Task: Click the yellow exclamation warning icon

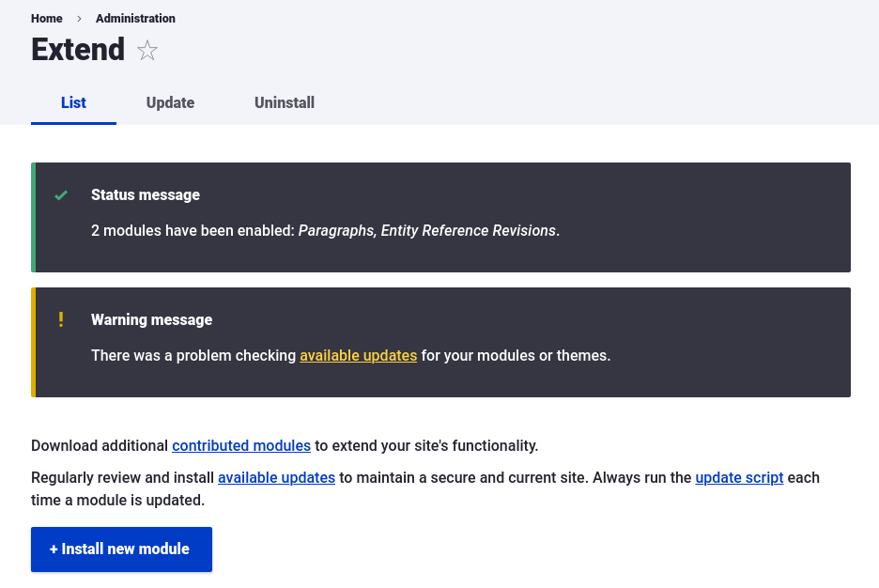Action: [x=61, y=319]
